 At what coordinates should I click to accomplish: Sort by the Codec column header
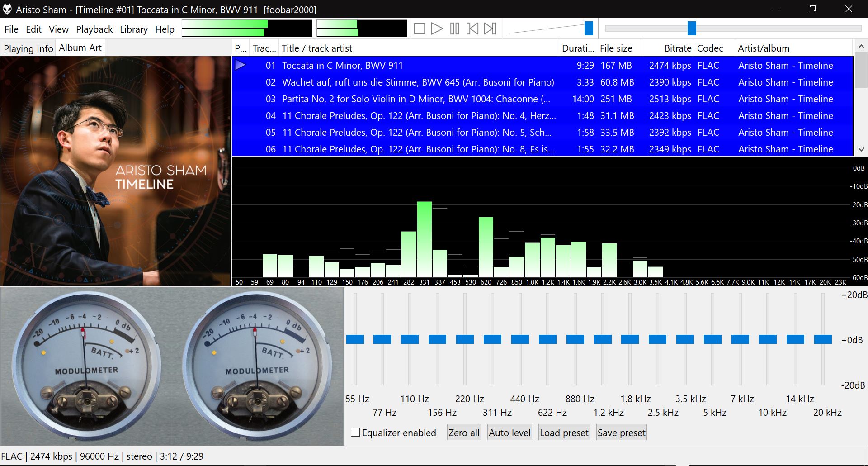[714, 48]
